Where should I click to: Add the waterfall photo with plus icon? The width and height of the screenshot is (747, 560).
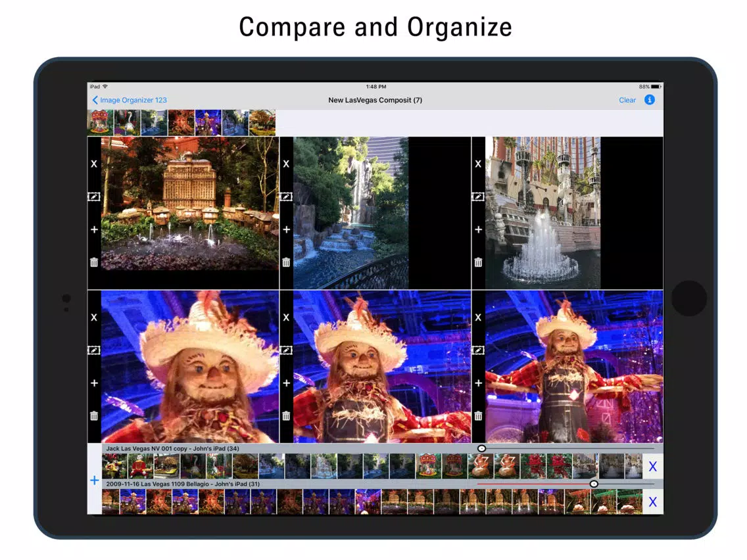pyautogui.click(x=286, y=229)
